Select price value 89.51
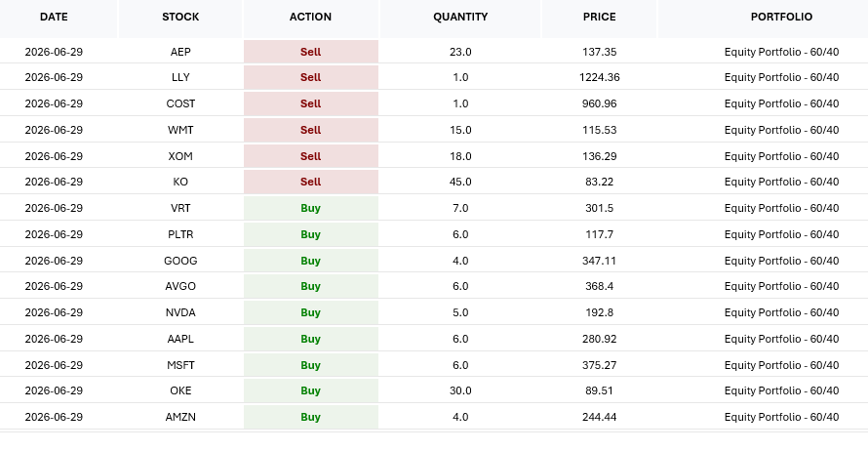 tap(600, 390)
